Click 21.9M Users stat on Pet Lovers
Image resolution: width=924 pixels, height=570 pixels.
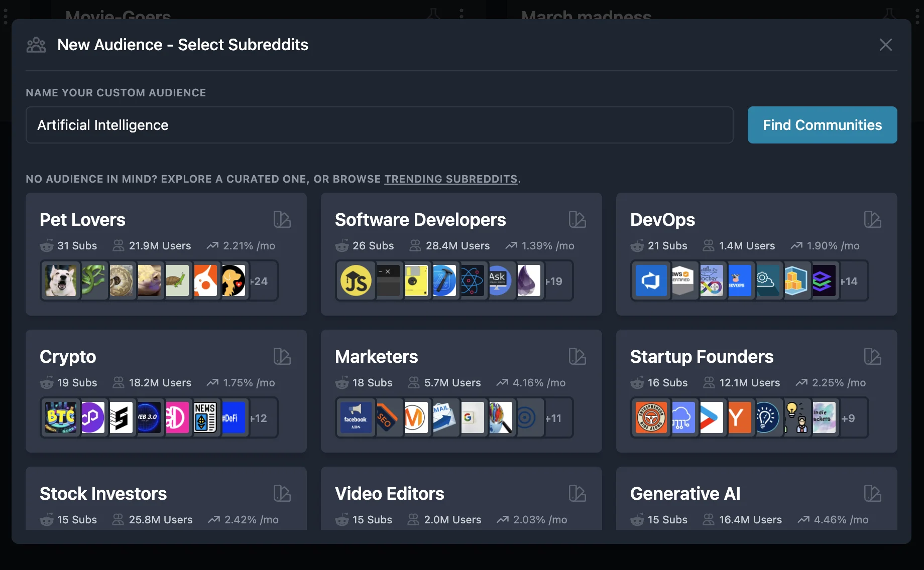click(x=152, y=246)
